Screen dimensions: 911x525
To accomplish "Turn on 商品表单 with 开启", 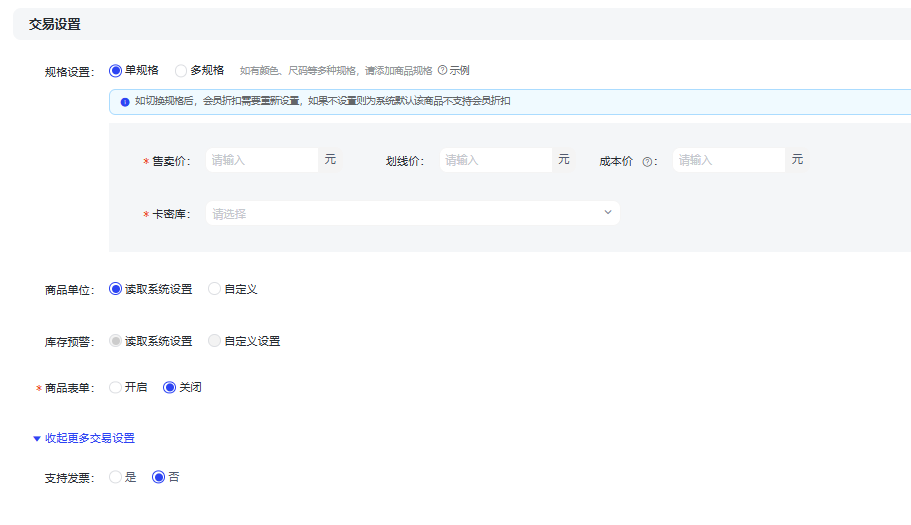I will pos(116,387).
